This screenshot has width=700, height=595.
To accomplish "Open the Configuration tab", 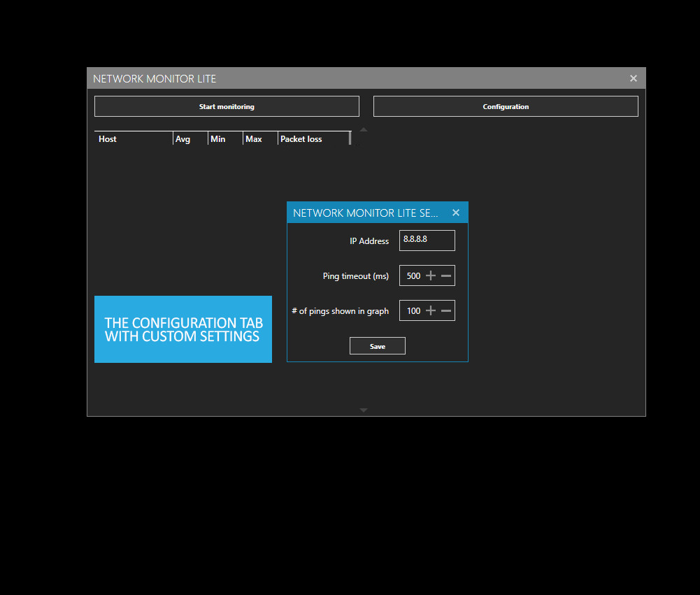I will pos(505,106).
